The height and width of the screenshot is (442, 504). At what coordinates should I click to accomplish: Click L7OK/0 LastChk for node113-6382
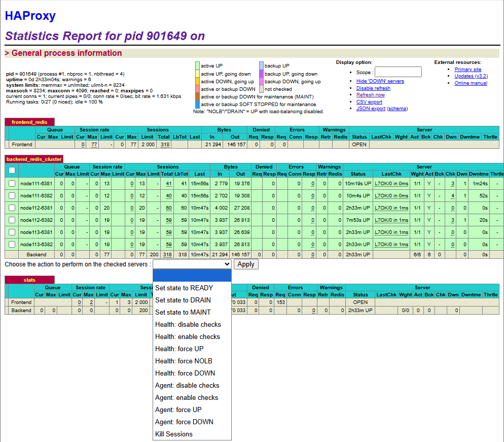(391, 245)
